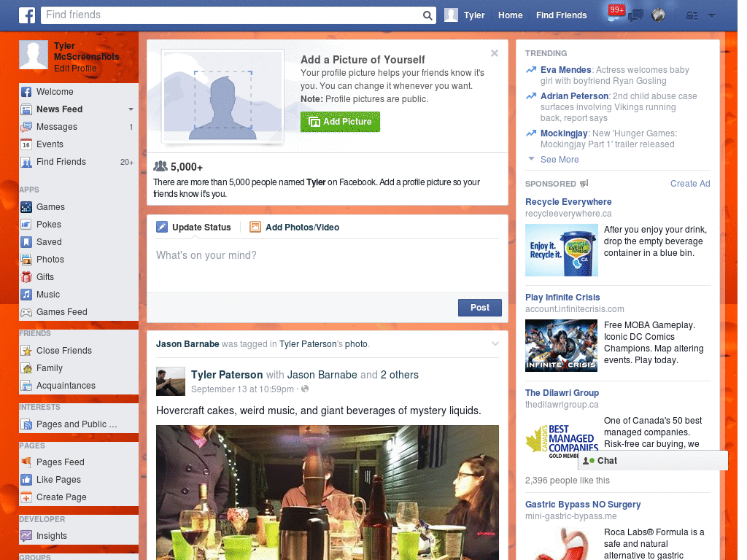Open the globe notifications icon
This screenshot has height=560, width=747.
click(659, 15)
